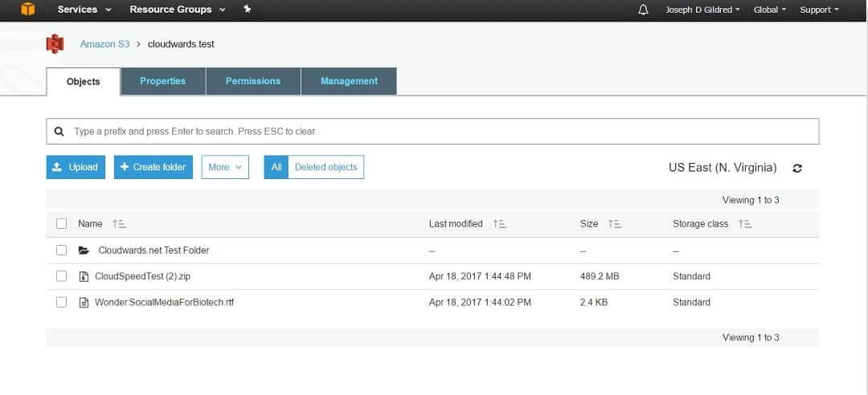Switch view to Deleted objects
The width and height of the screenshot is (868, 395).
[x=326, y=167]
